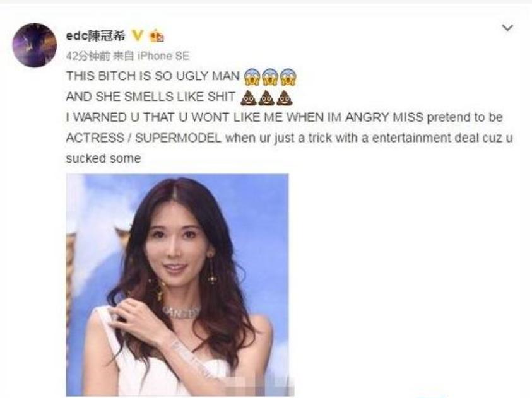Click the 42分钟前 timestamp
Screen dimensions: 532x398
[x=88, y=56]
